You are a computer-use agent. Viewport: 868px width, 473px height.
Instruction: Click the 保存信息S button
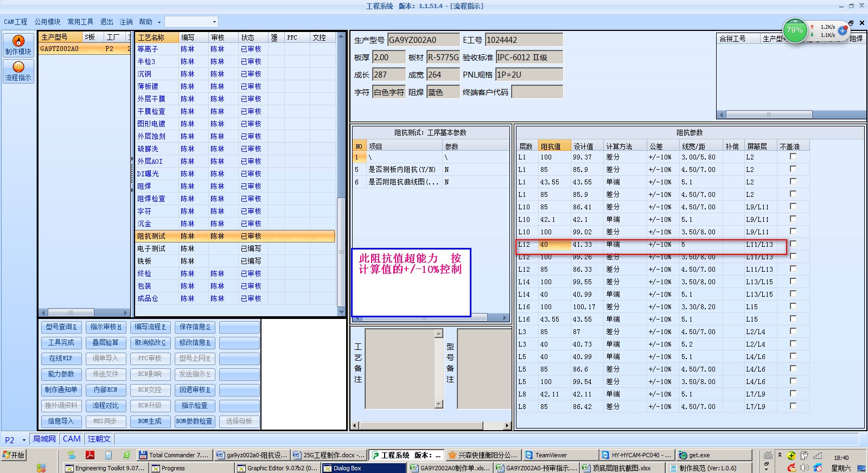coord(195,327)
